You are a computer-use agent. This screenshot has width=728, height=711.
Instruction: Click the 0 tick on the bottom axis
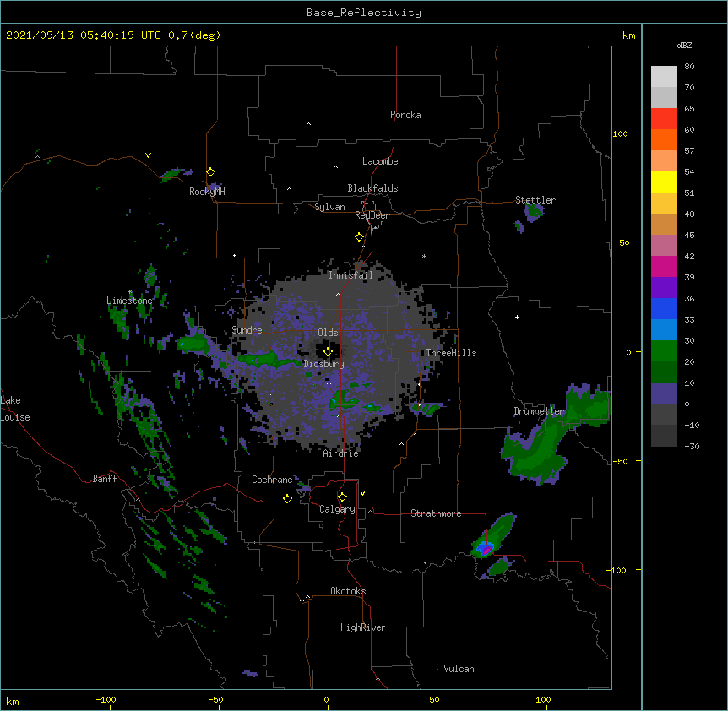point(326,699)
